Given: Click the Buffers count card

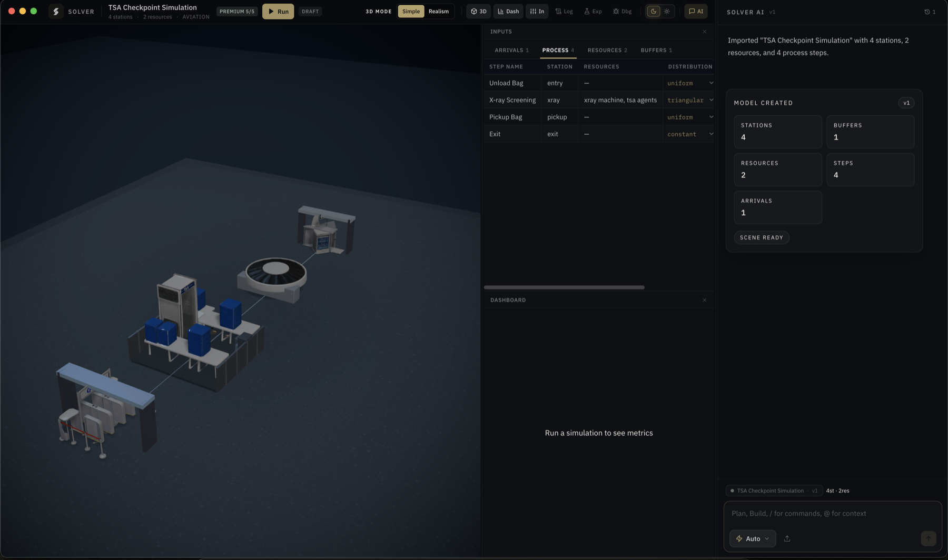Looking at the screenshot, I should tap(871, 132).
